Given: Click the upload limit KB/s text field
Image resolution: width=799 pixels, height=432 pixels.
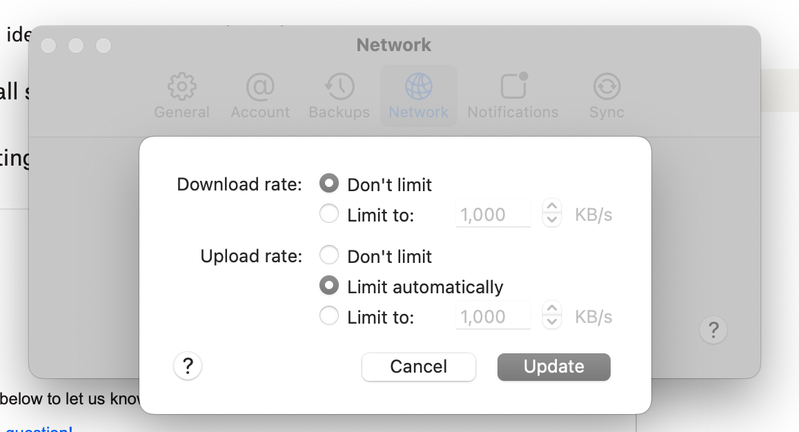Looking at the screenshot, I should [493, 317].
